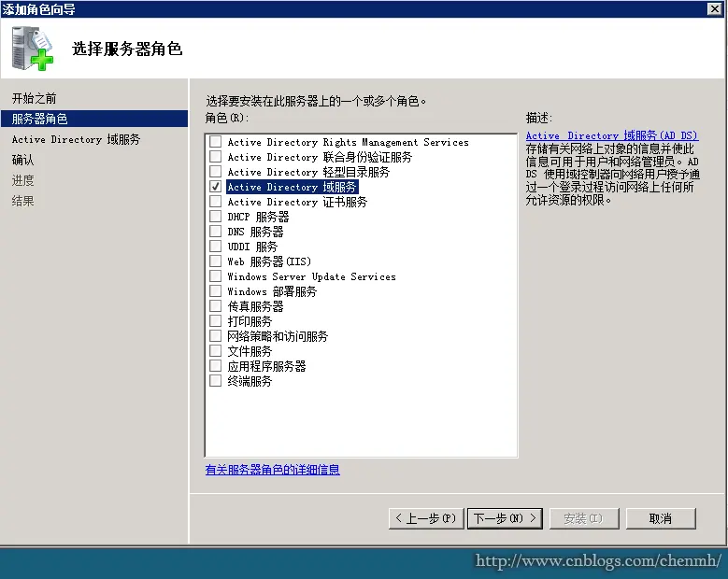Select Windows Server Update Services label
The width and height of the screenshot is (728, 579).
[311, 276]
